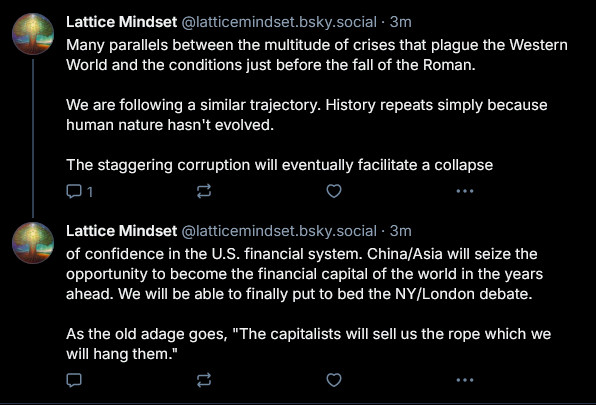This screenshot has width=596, height=405.
Task: Like the first post about Roman fall
Action: (334, 191)
